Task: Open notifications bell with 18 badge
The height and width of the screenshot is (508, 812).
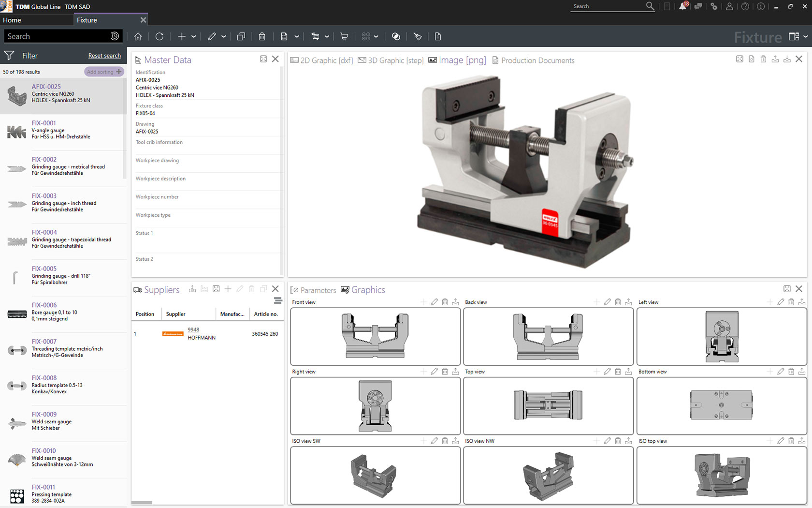Action: pos(683,6)
